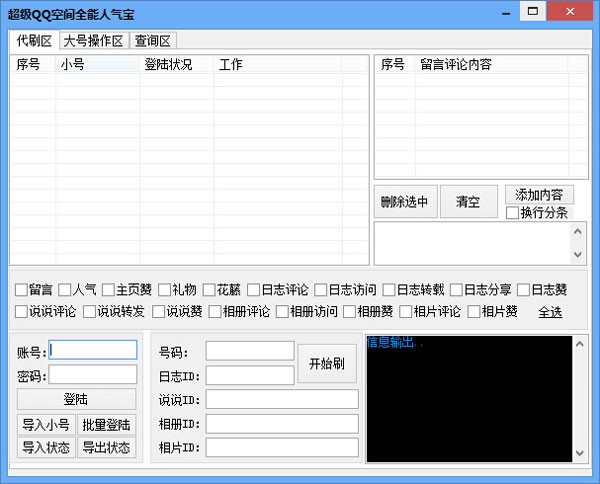Check the 主页赞 option
The width and height of the screenshot is (600, 484).
[x=109, y=290]
